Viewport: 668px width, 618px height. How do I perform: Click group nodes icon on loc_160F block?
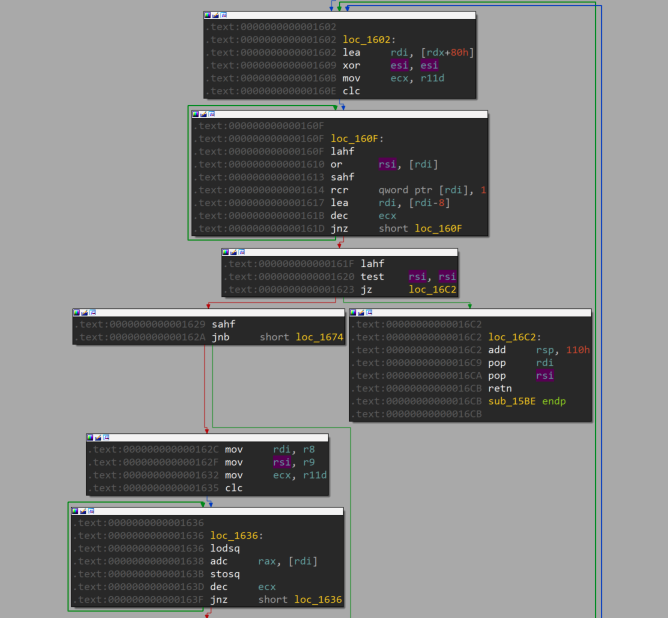(212, 114)
